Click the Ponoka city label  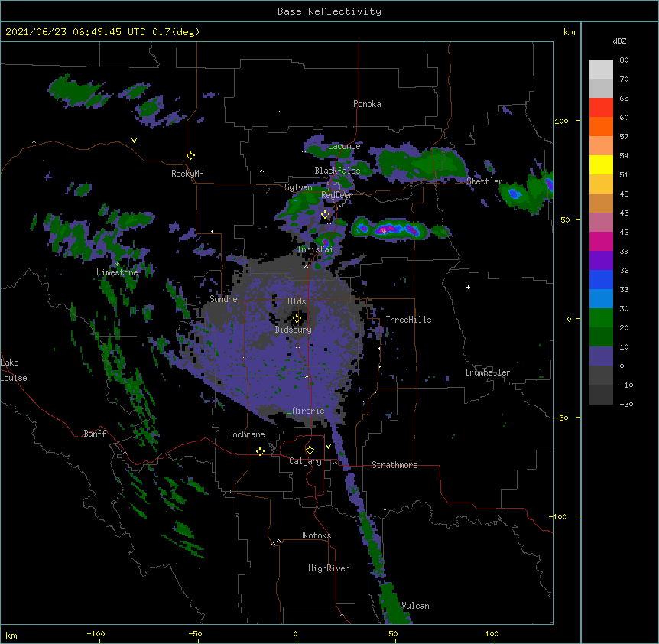(x=367, y=104)
